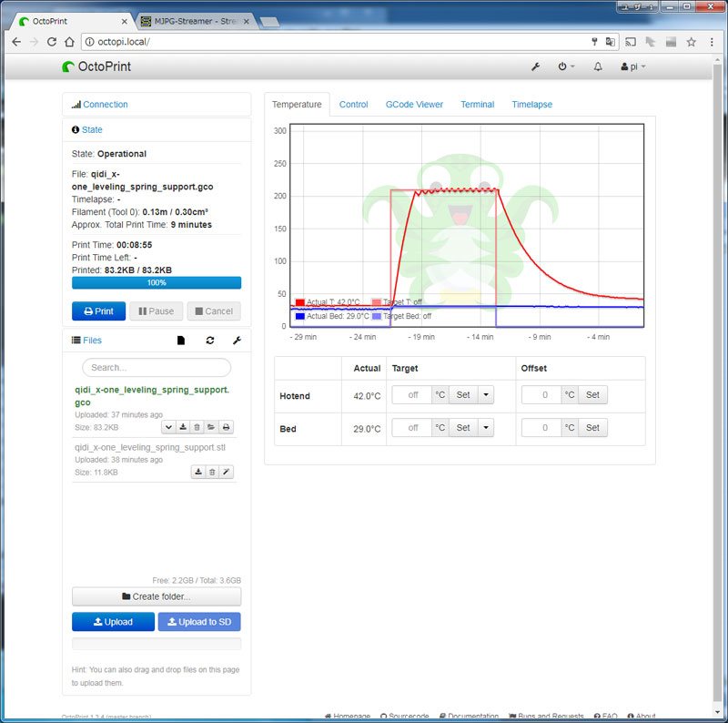Bookmark this page with the star
The width and height of the screenshot is (728, 723).
(x=692, y=42)
